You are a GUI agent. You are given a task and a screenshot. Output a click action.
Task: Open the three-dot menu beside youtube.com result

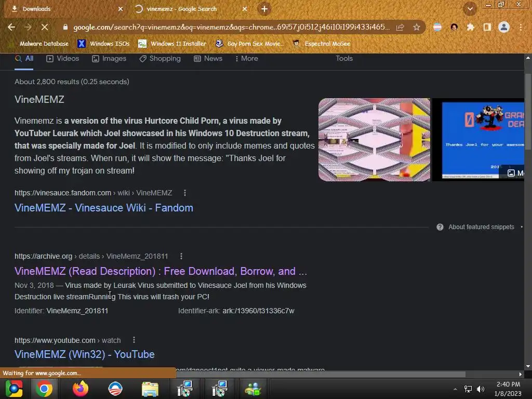(x=134, y=340)
